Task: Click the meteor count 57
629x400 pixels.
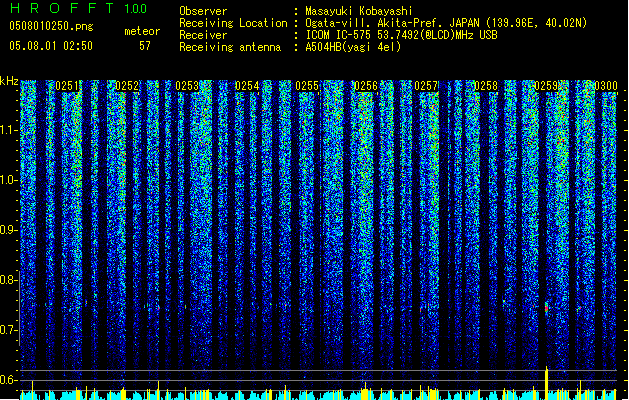Action: pyautogui.click(x=145, y=46)
